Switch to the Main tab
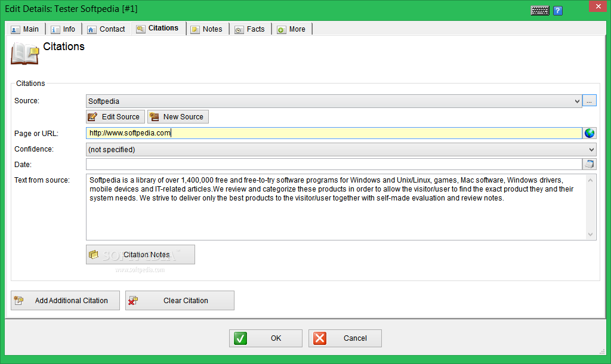 (25, 29)
